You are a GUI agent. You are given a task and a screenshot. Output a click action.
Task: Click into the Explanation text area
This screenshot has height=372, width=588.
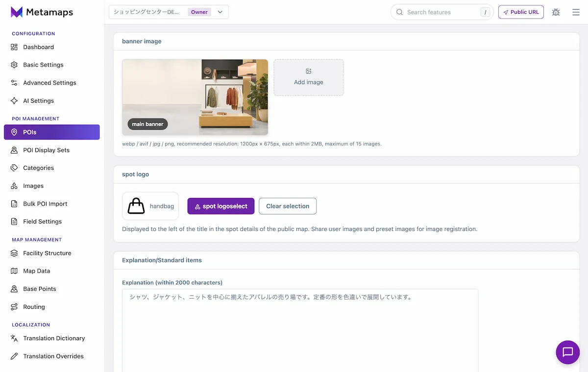coord(300,330)
